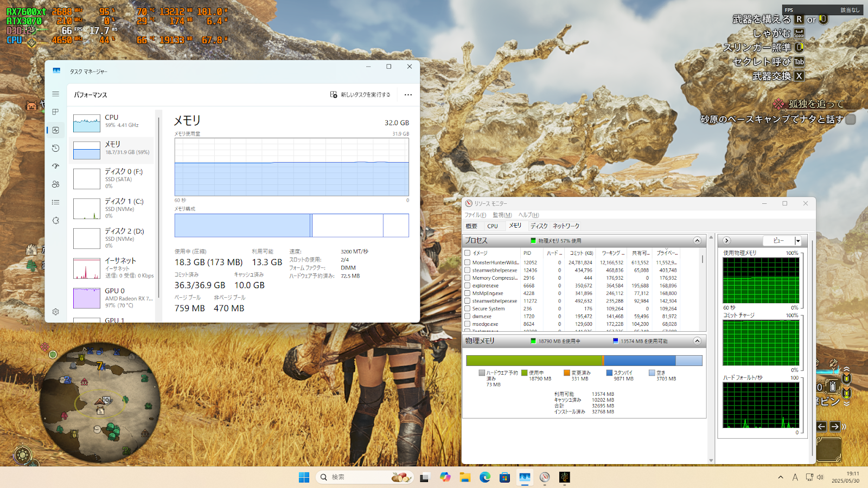This screenshot has width=868, height=488.
Task: Open Microsoft Edge from the taskbar
Action: [485, 477]
